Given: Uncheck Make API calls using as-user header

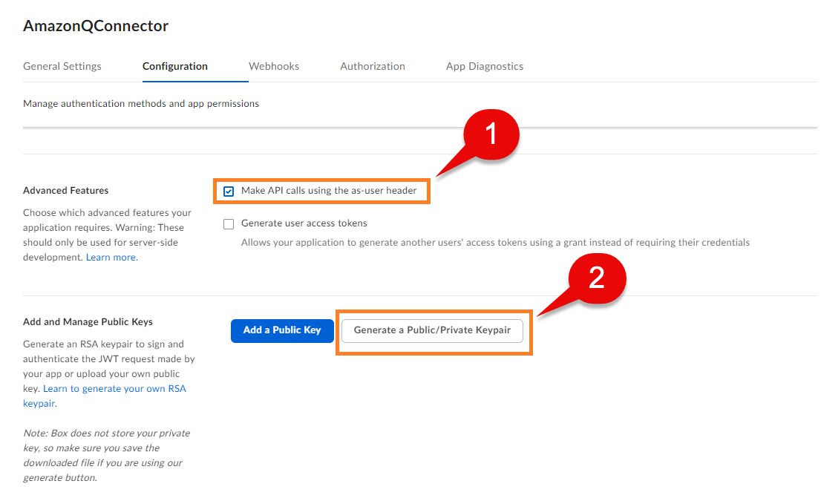Looking at the screenshot, I should pos(229,192).
